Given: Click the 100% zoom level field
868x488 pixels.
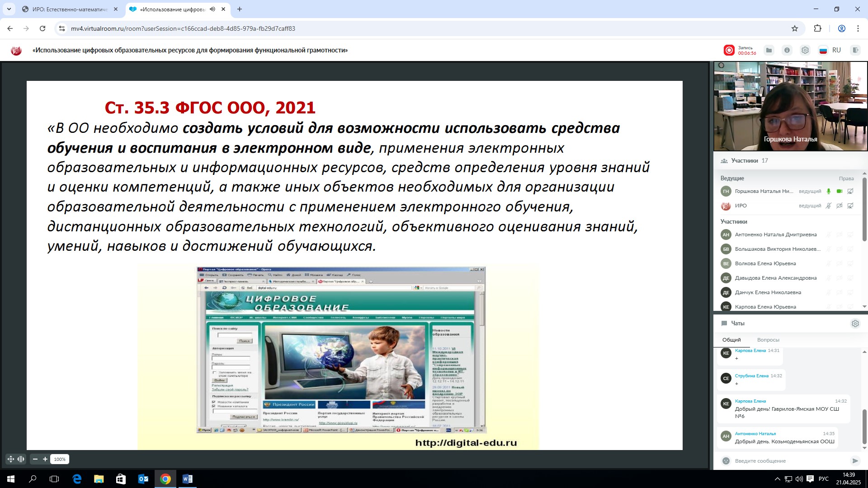Looking at the screenshot, I should 60,459.
